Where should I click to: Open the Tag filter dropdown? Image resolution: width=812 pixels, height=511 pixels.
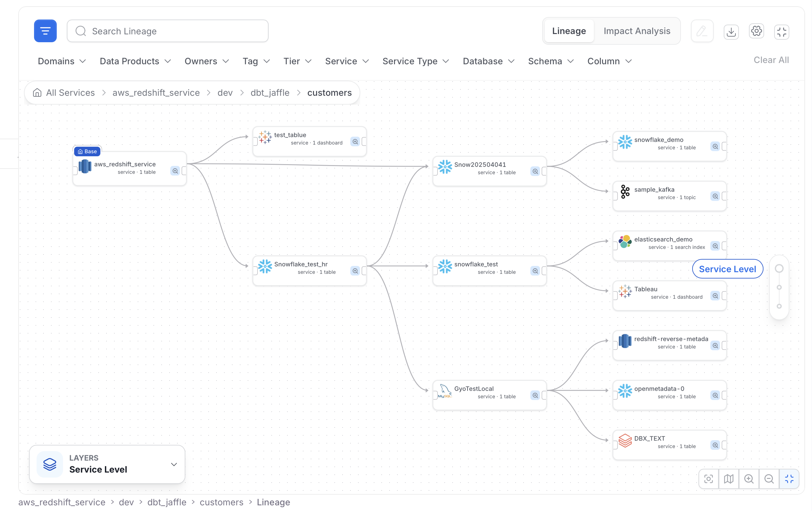[x=256, y=61]
